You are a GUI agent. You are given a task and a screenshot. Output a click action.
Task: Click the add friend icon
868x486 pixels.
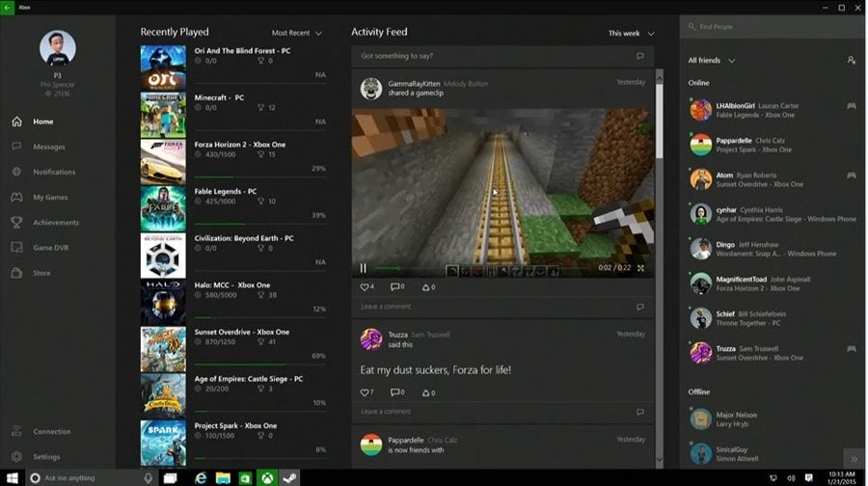pos(852,60)
